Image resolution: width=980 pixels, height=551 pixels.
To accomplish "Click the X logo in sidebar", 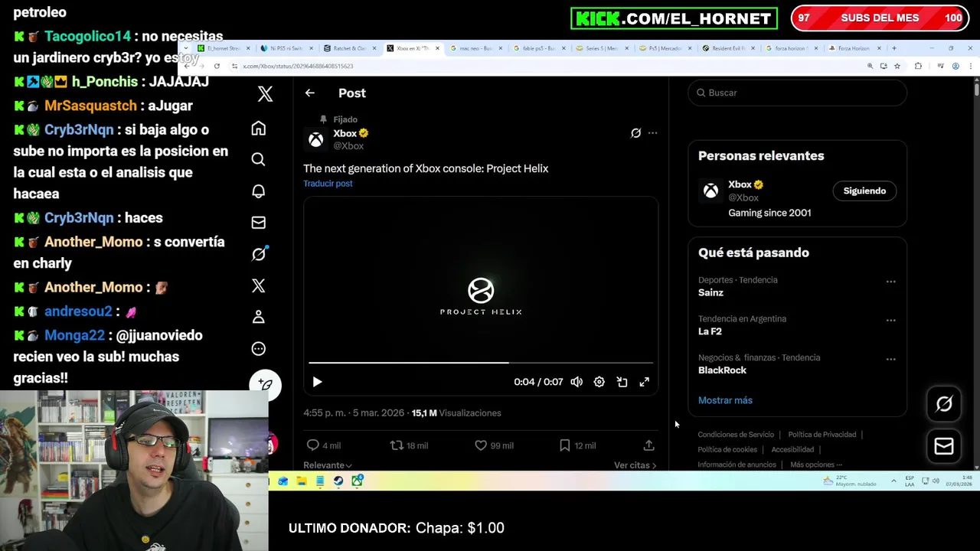I will tap(265, 93).
